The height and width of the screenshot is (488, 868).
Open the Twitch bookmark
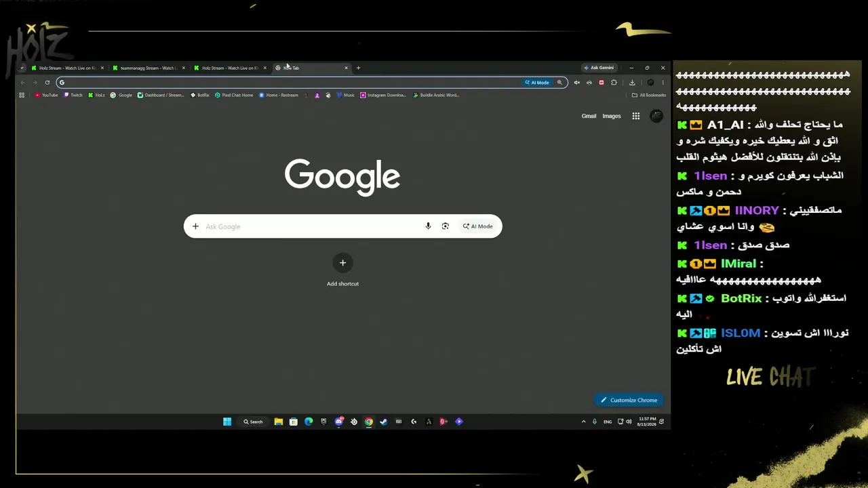click(73, 95)
